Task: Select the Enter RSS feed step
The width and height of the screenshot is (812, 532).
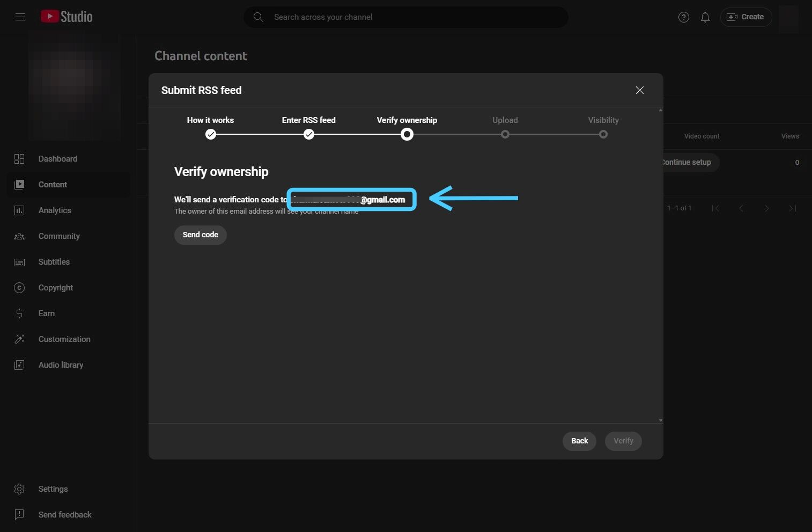Action: [309, 134]
